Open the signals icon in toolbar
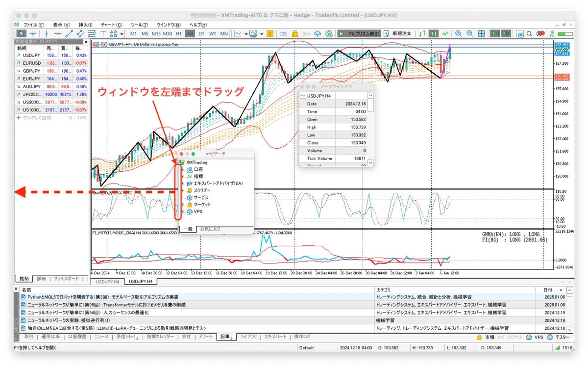 (306, 34)
